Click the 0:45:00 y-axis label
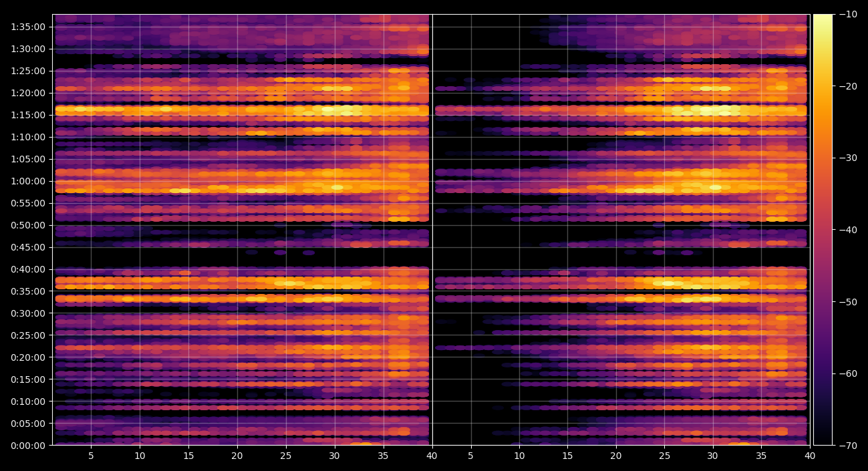 tap(28, 247)
